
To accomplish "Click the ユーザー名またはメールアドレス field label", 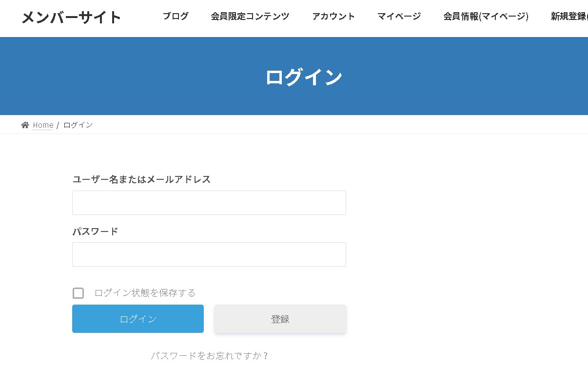I will (x=141, y=179).
